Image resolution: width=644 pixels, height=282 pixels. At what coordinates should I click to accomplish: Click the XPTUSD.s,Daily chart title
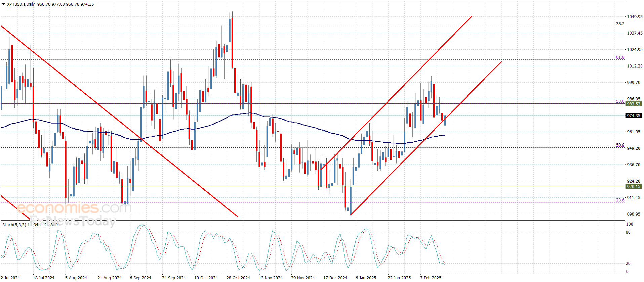click(21, 4)
